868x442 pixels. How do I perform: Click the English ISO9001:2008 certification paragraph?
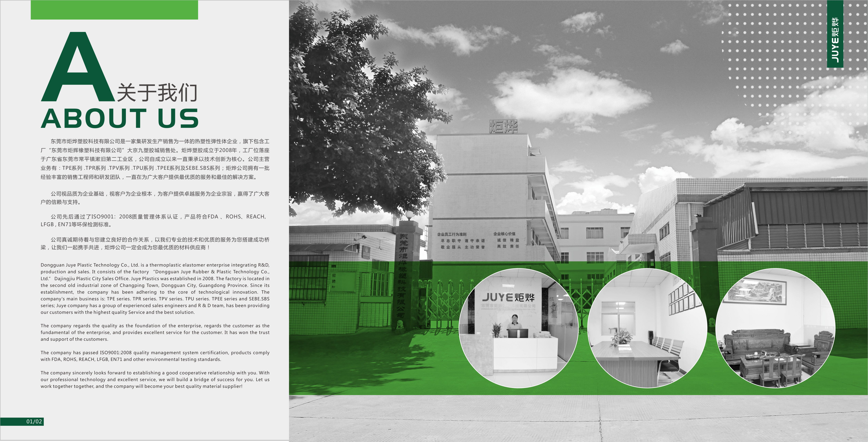point(155,356)
